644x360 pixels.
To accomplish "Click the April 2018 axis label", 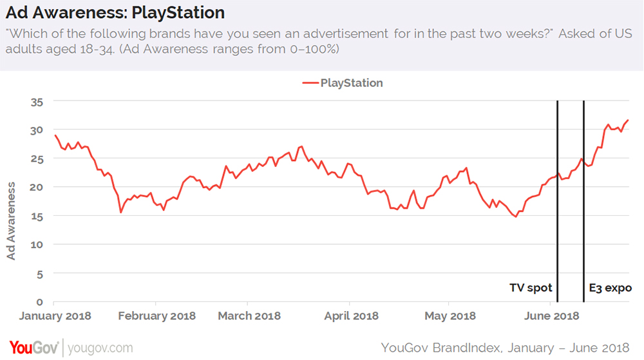I will click(x=350, y=316).
